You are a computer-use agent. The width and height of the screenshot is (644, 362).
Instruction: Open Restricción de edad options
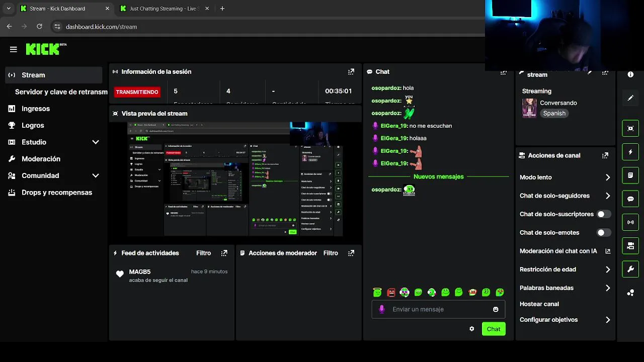click(x=565, y=269)
